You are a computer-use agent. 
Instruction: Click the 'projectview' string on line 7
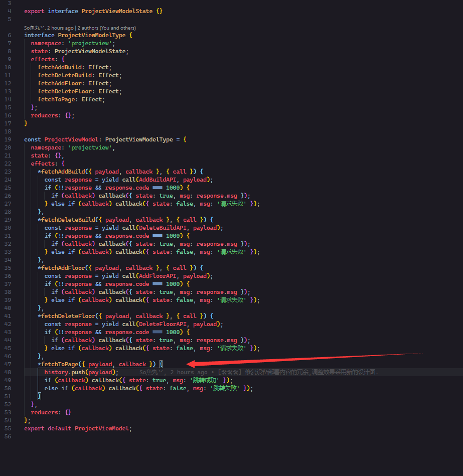pos(90,44)
